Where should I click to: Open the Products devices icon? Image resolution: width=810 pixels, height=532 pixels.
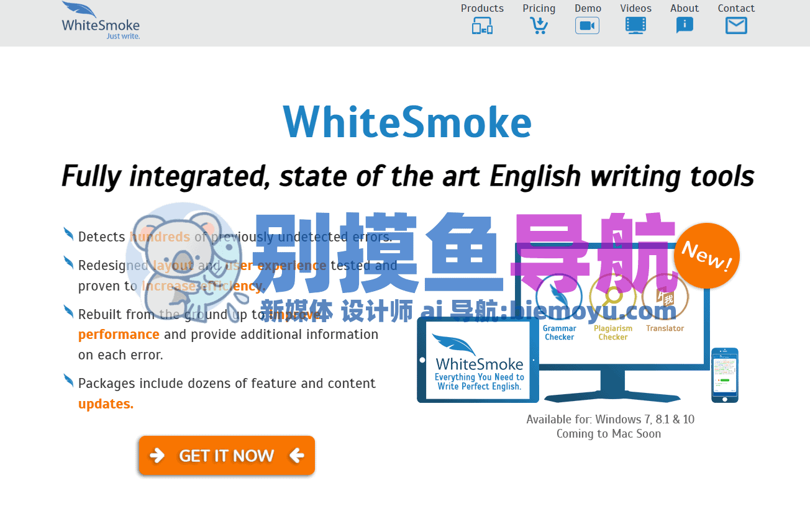click(482, 26)
